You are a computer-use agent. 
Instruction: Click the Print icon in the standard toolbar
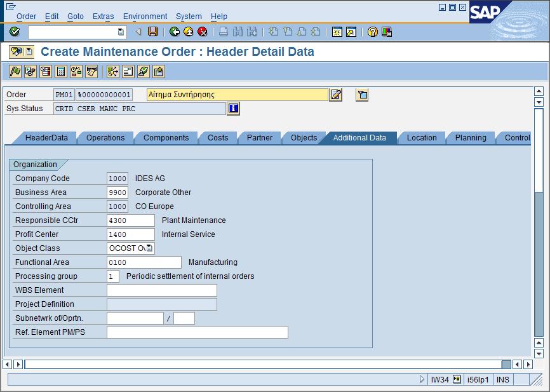click(224, 32)
